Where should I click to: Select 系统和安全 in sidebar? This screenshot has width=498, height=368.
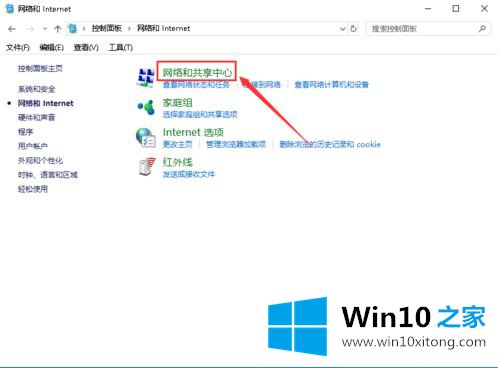tap(36, 89)
